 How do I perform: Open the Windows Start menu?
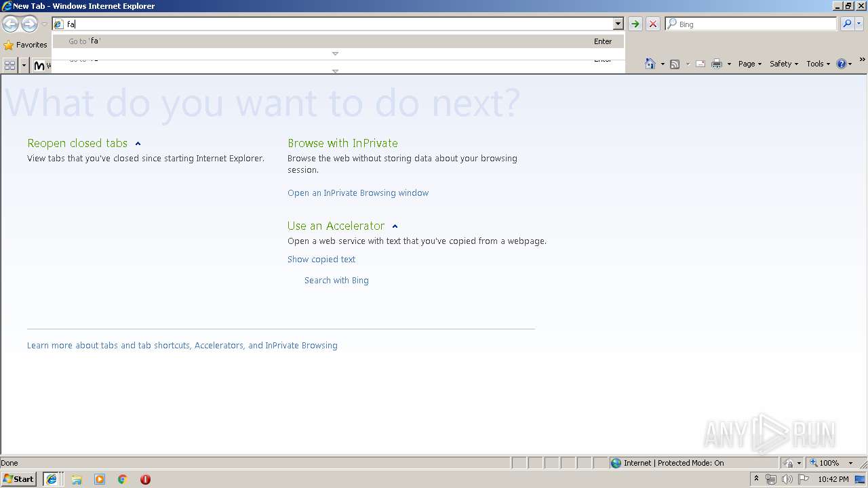click(x=19, y=479)
